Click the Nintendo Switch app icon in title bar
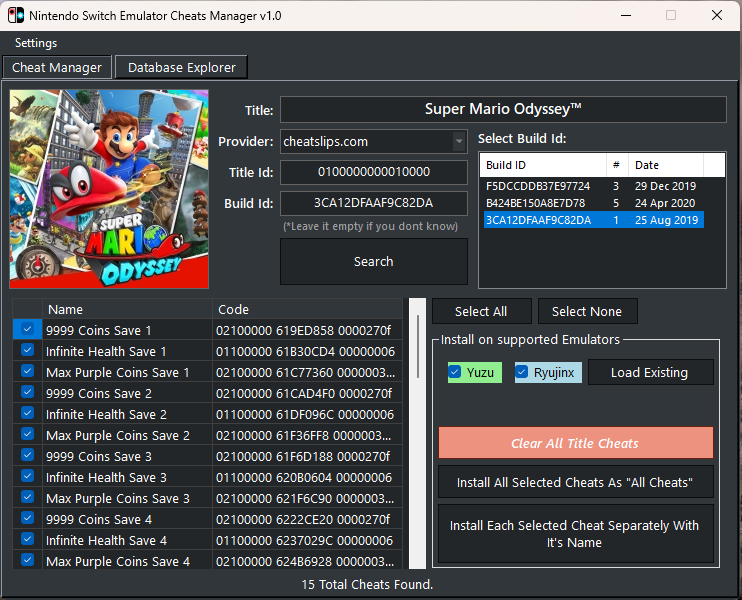 tap(16, 15)
